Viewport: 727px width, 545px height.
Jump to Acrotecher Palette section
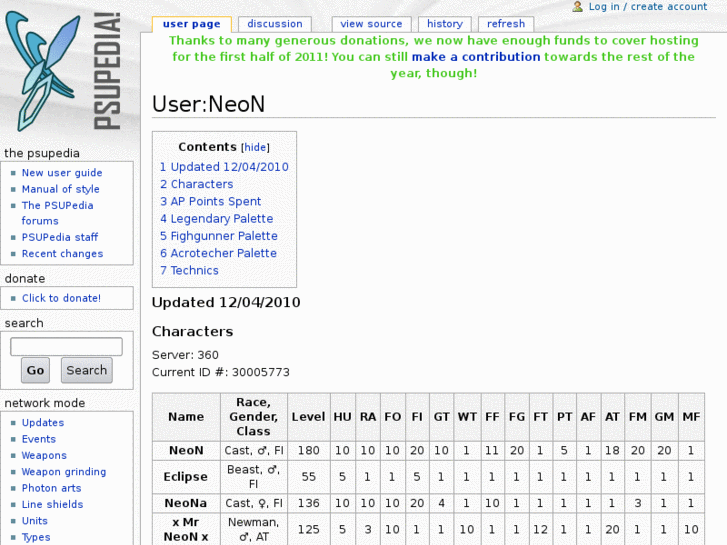point(218,253)
